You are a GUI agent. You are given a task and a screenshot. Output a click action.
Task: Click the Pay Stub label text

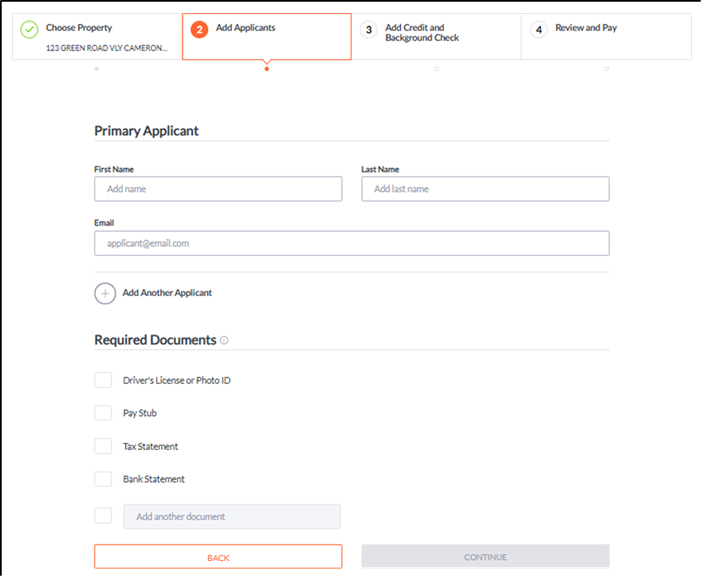[140, 413]
